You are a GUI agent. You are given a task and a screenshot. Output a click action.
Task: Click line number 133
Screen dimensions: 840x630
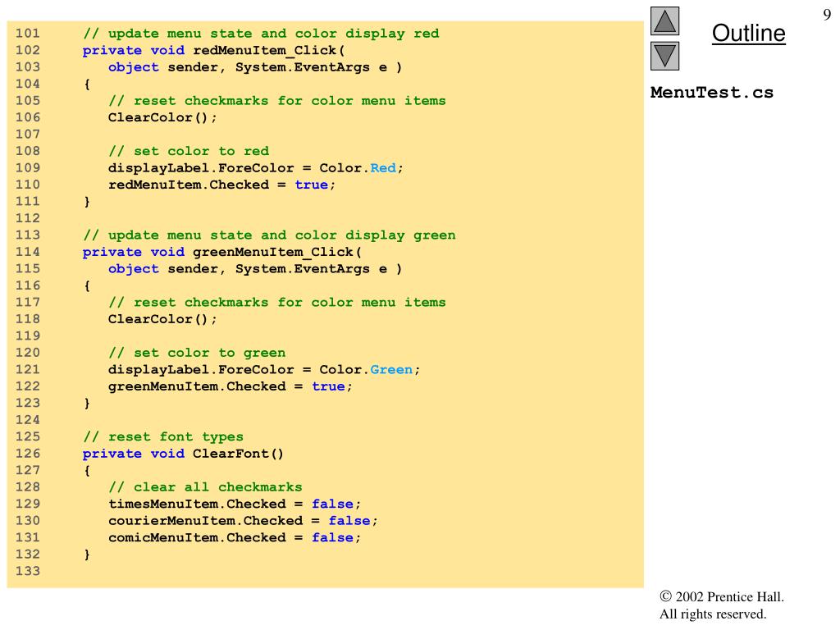click(x=28, y=571)
